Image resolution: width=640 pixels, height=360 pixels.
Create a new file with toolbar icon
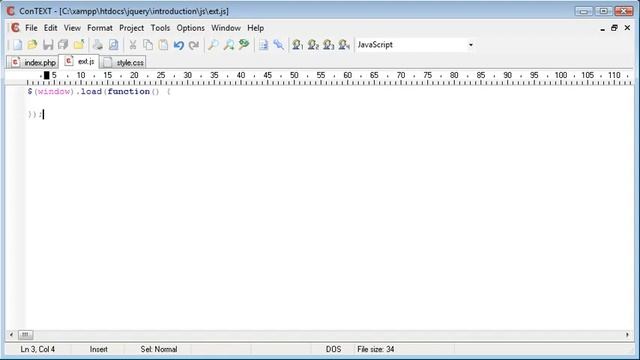[17, 44]
